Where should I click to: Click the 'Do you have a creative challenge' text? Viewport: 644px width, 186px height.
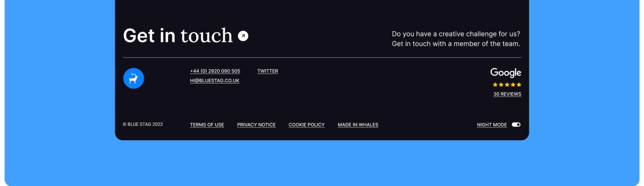455,34
